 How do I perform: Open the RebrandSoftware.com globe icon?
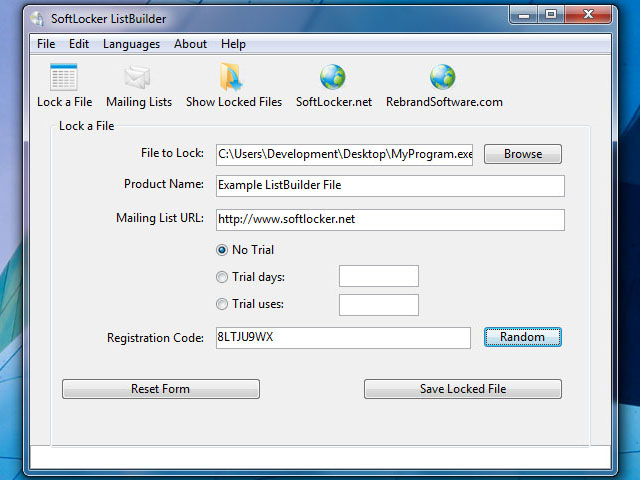(442, 77)
